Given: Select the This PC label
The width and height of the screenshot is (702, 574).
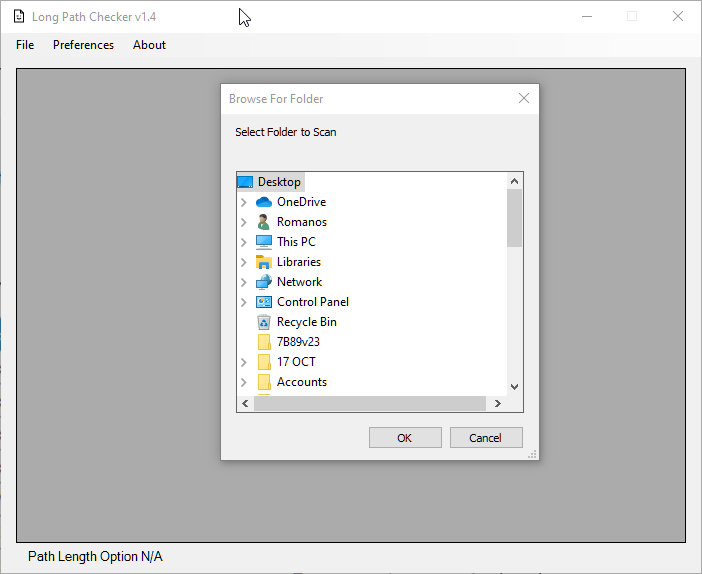Looking at the screenshot, I should pyautogui.click(x=296, y=242).
